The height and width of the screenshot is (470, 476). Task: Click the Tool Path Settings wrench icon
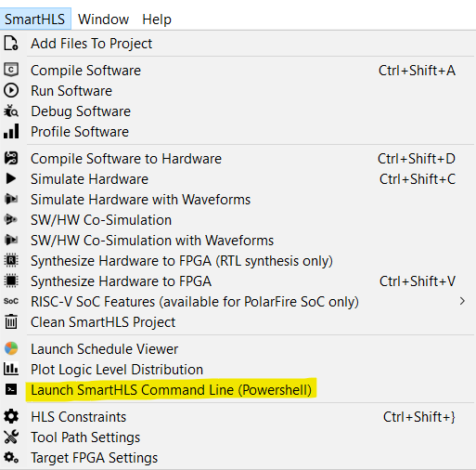point(11,437)
